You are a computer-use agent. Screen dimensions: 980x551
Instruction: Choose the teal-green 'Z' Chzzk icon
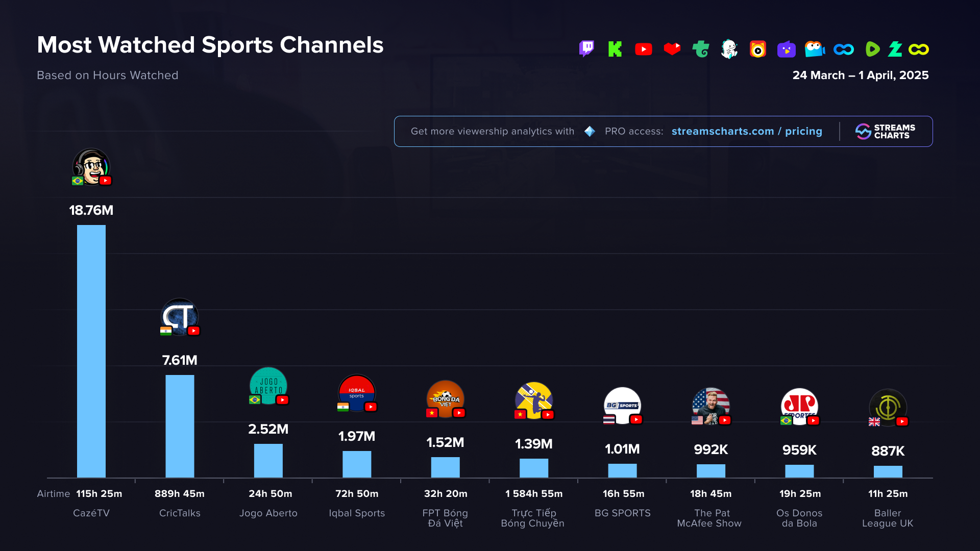click(895, 49)
